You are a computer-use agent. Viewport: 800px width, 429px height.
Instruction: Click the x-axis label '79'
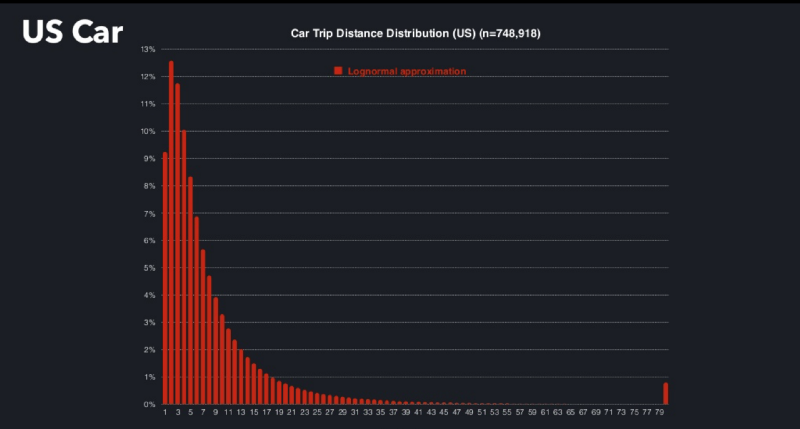(659, 412)
